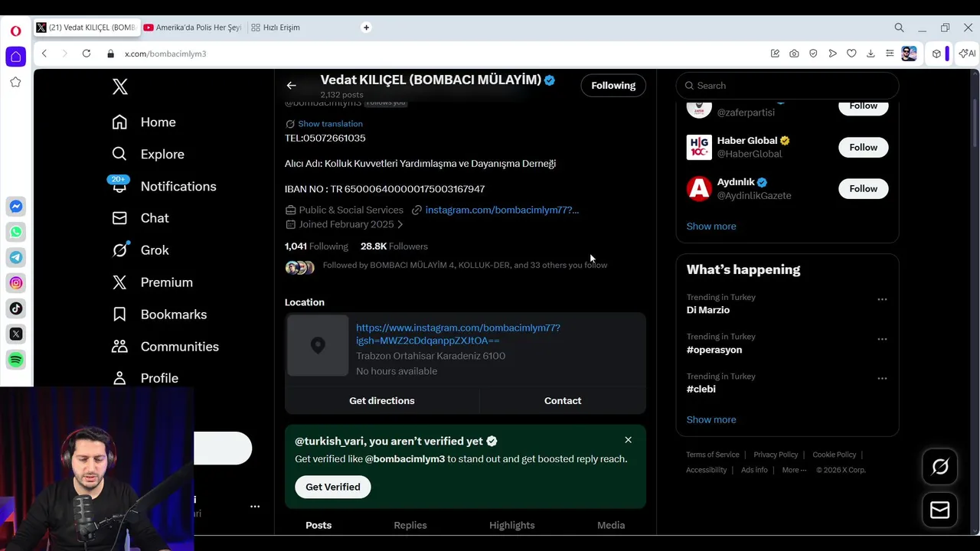The image size is (980, 551).
Task: Click the Get Verified button
Action: pos(332,487)
